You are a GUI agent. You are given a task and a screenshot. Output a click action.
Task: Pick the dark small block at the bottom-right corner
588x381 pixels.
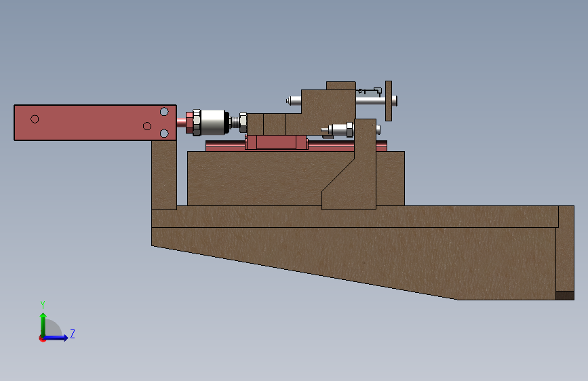565,296
